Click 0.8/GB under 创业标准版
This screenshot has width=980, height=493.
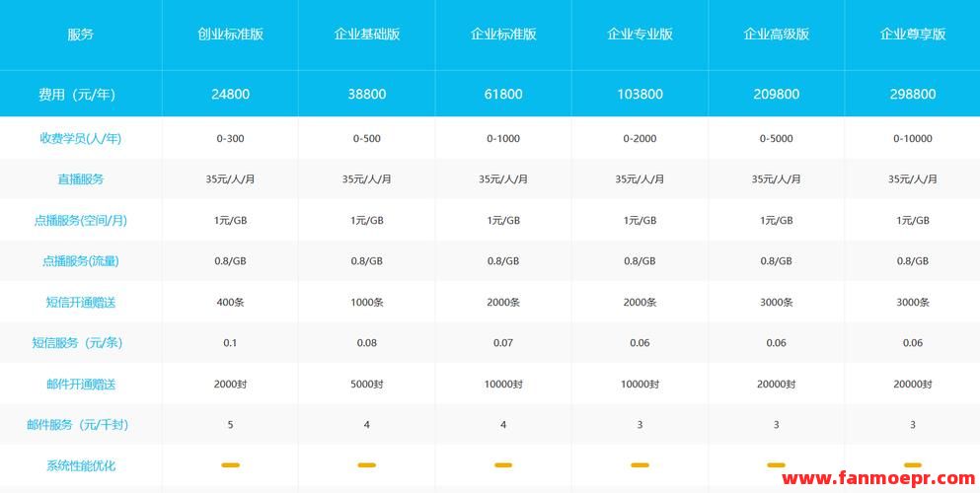pyautogui.click(x=230, y=261)
